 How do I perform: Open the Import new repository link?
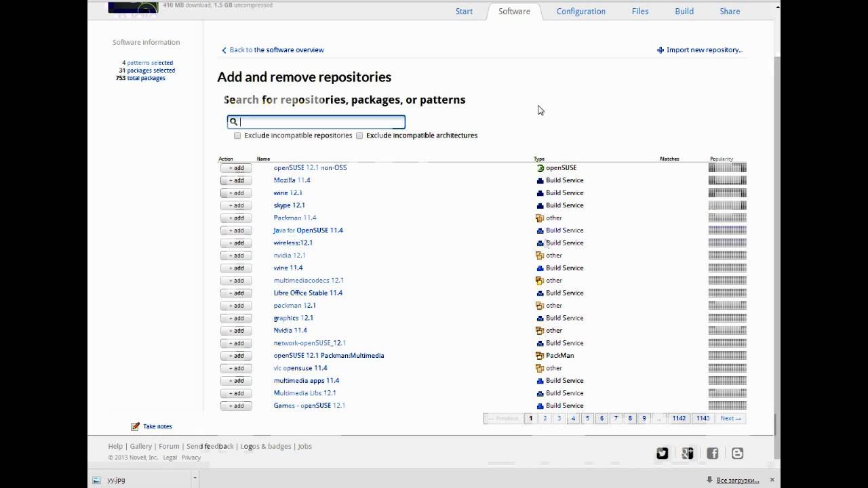click(705, 50)
